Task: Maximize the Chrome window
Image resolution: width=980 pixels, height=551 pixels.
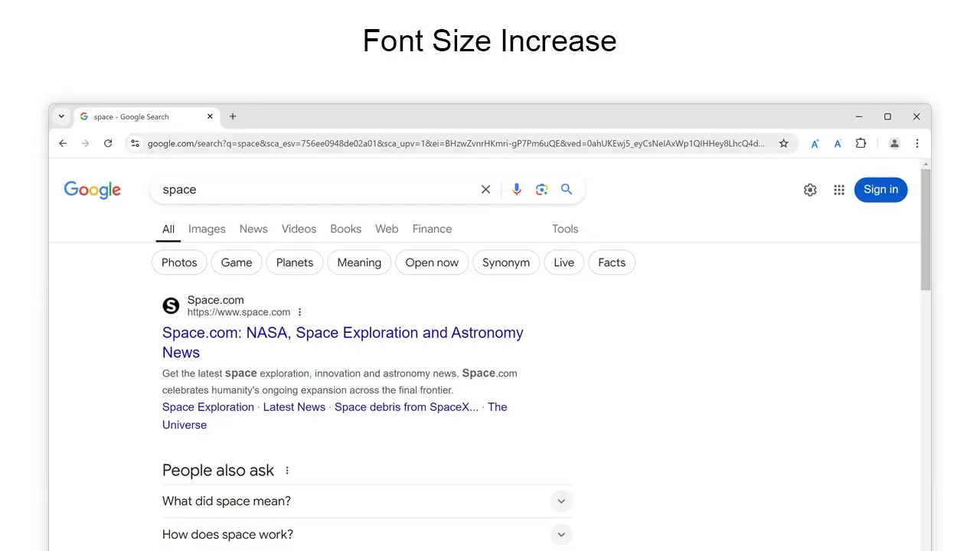Action: [x=887, y=116]
